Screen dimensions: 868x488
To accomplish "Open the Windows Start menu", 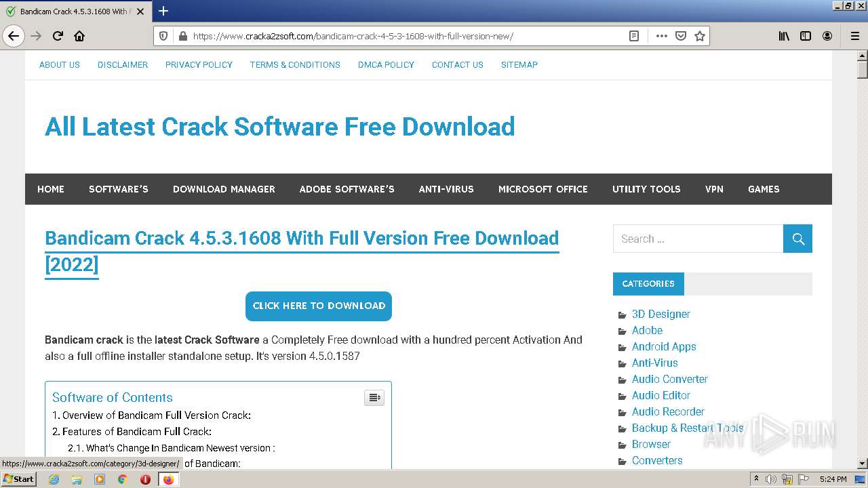I will click(x=19, y=479).
